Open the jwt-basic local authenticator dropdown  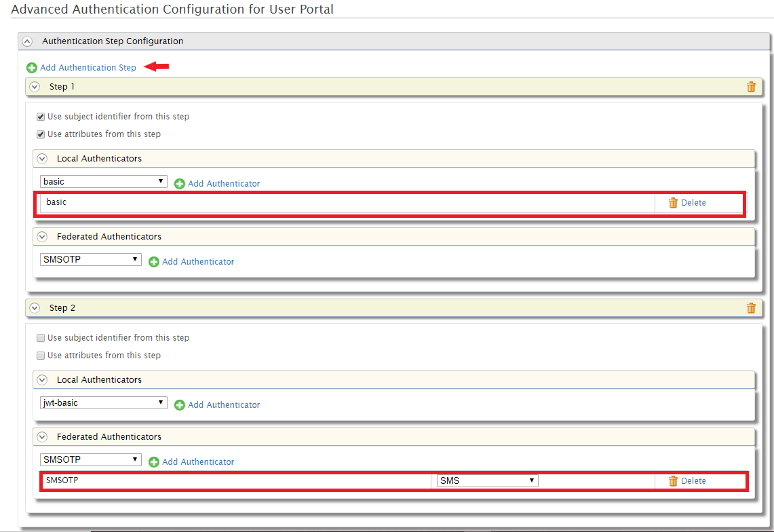(103, 403)
